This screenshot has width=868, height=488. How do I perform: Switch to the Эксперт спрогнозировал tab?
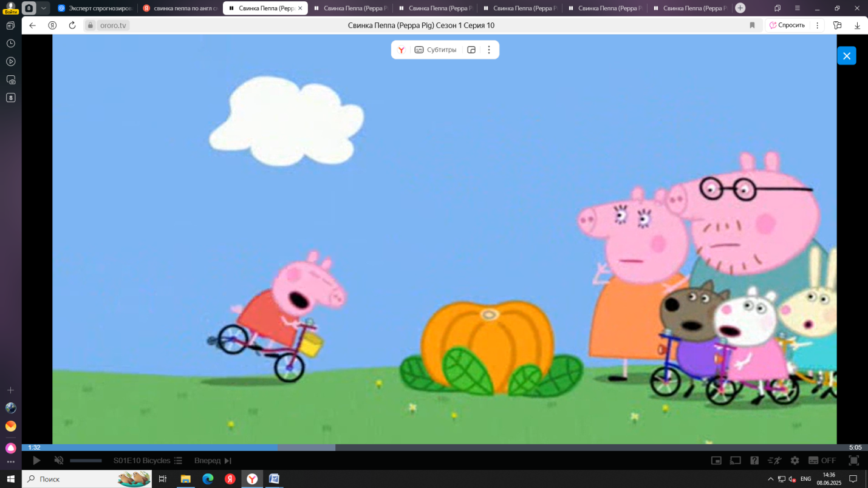pos(95,8)
